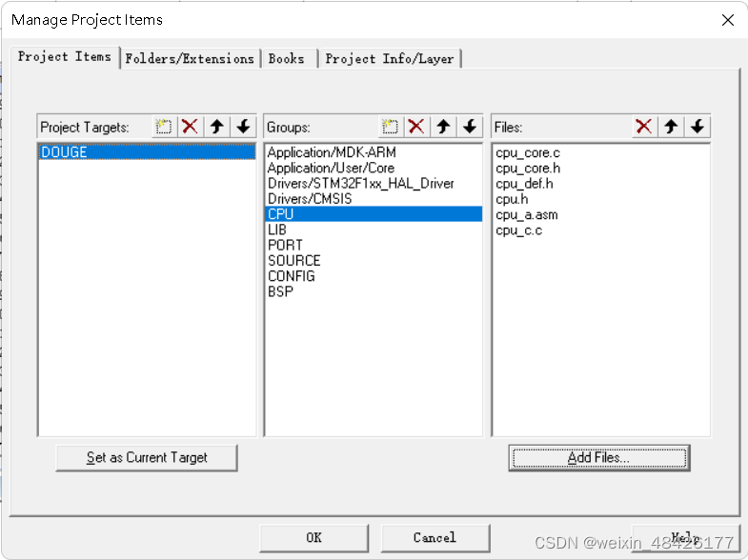Viewport: 748px width, 560px height.
Task: Select the CONFIG group
Action: tap(374, 276)
